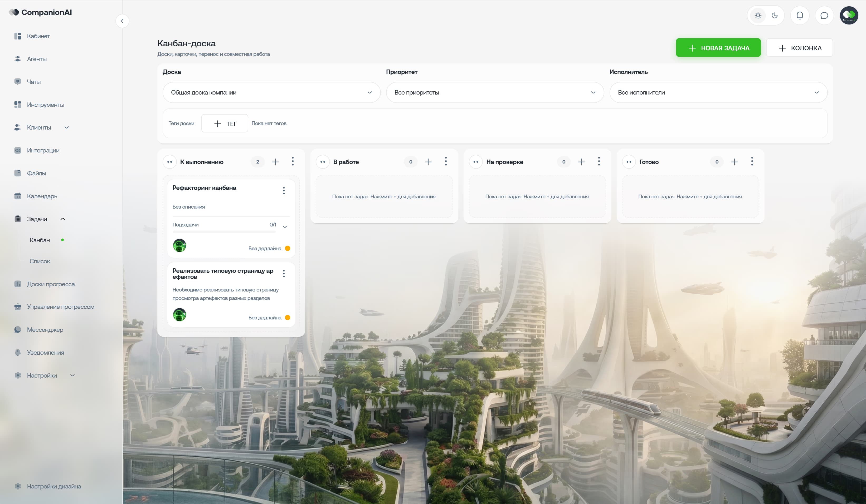
Task: Open the Доска dropdown
Action: [271, 92]
